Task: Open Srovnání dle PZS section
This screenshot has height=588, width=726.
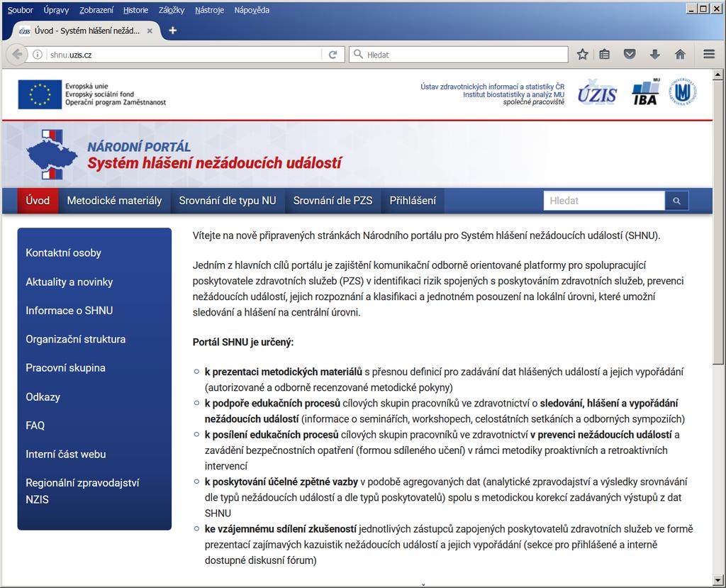Action: click(333, 201)
